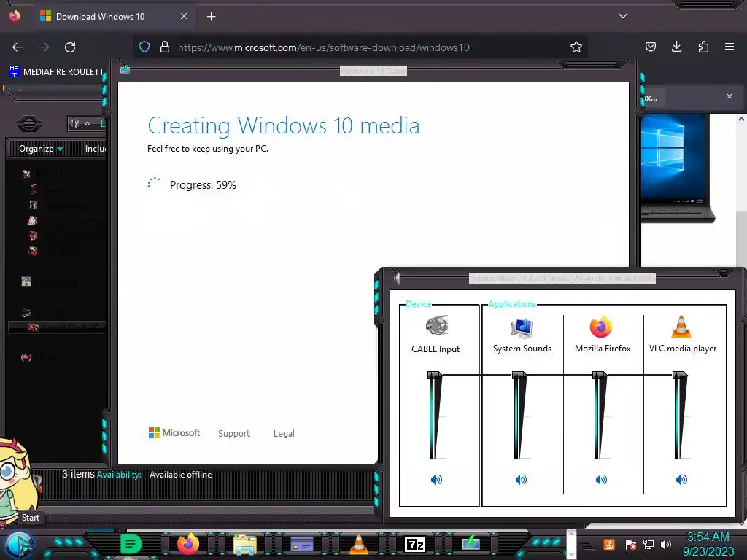Open a new Firefox tab

211,17
